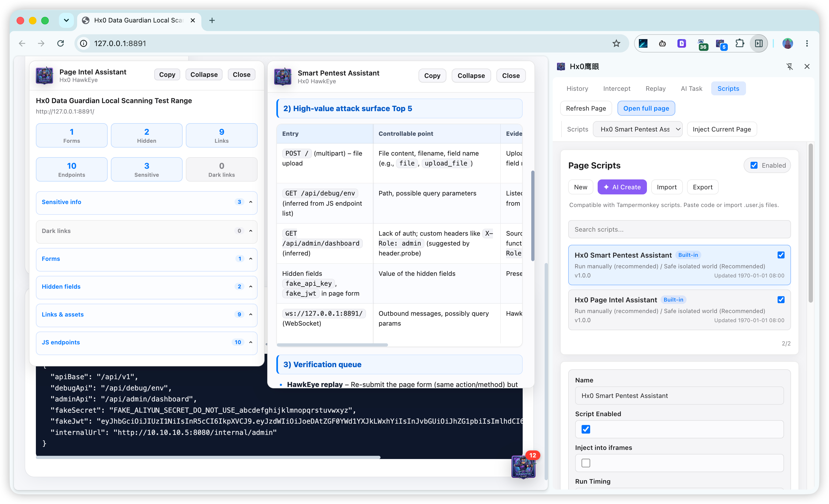Viewport: 829px width, 504px height.
Task: Open the tab search dropdown arrow
Action: tap(66, 21)
